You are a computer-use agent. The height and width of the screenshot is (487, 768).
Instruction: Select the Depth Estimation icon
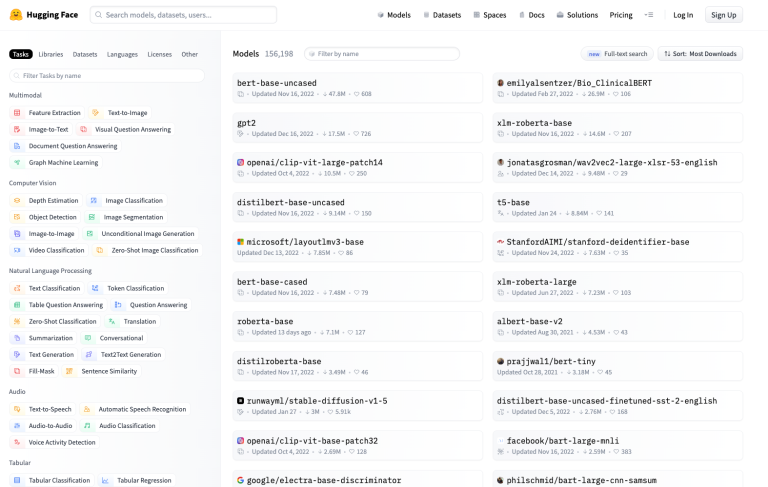click(17, 200)
